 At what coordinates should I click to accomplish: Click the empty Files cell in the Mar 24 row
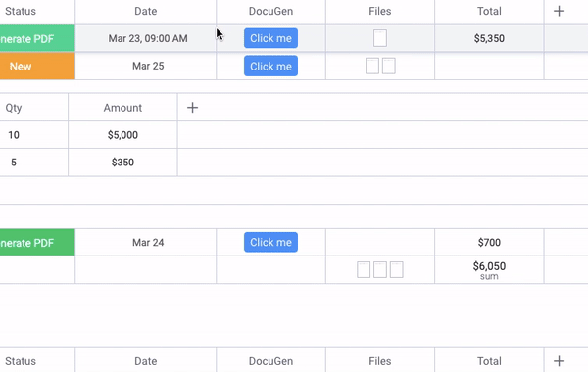(380, 243)
